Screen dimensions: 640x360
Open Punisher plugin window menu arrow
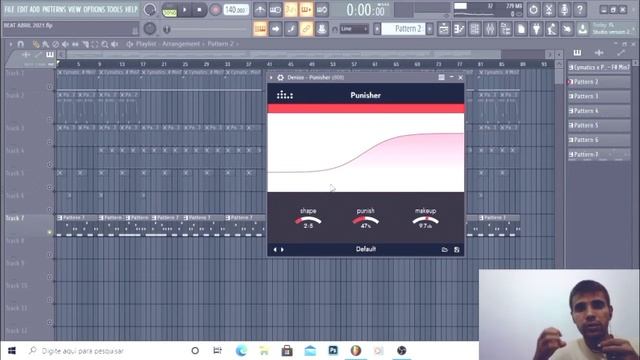point(271,78)
